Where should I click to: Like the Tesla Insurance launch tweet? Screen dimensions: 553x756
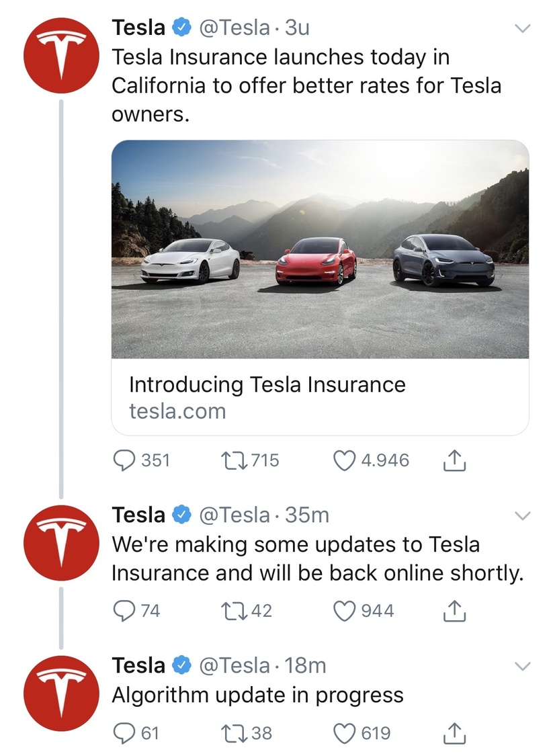345,460
